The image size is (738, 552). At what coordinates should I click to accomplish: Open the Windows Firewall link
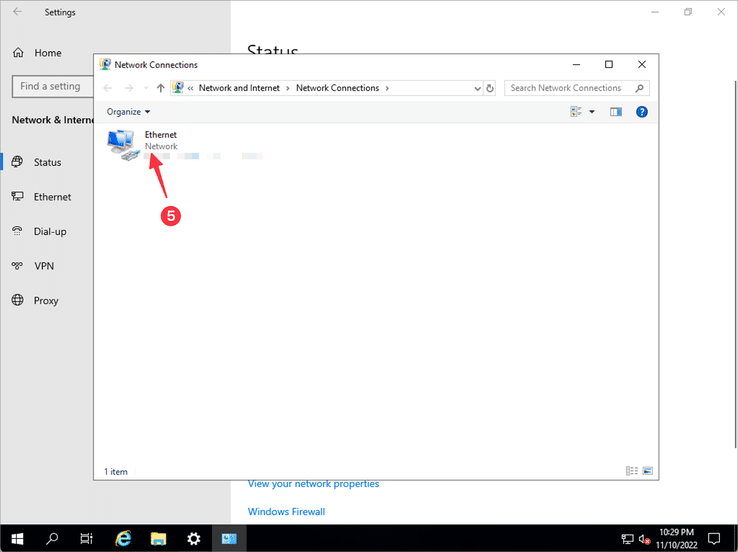coord(286,512)
